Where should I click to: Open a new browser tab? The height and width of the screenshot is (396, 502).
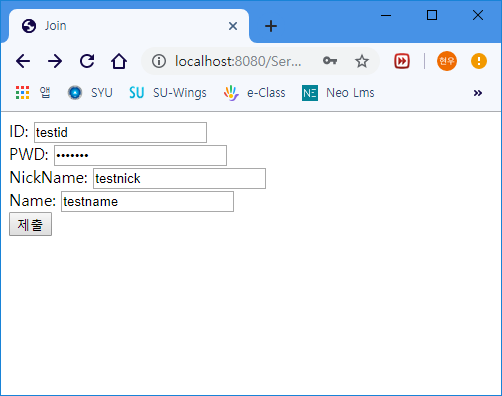click(x=271, y=26)
